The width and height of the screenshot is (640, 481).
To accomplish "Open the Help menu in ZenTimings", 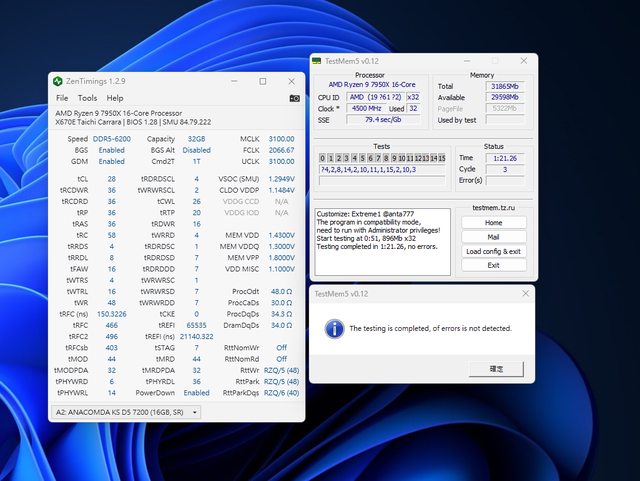I will pos(115,98).
